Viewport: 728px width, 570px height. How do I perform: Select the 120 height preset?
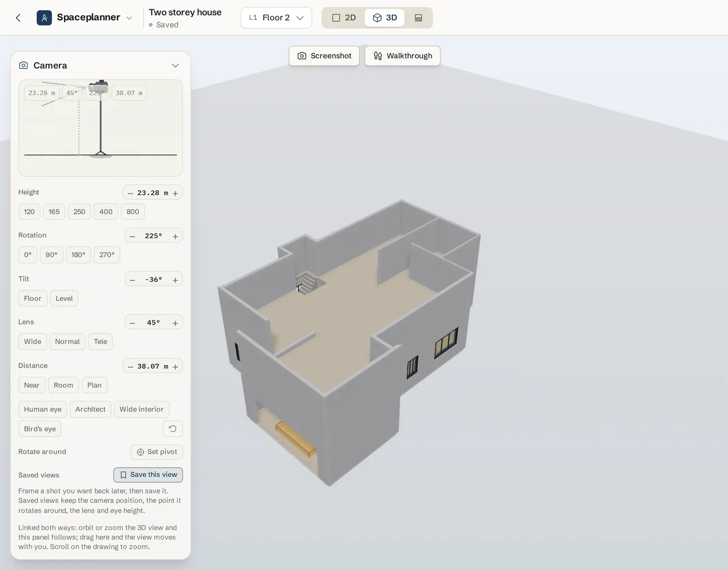pos(29,212)
